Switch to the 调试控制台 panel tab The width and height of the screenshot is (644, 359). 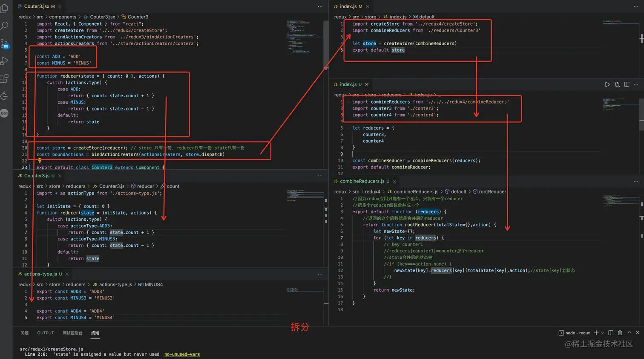(x=72, y=333)
